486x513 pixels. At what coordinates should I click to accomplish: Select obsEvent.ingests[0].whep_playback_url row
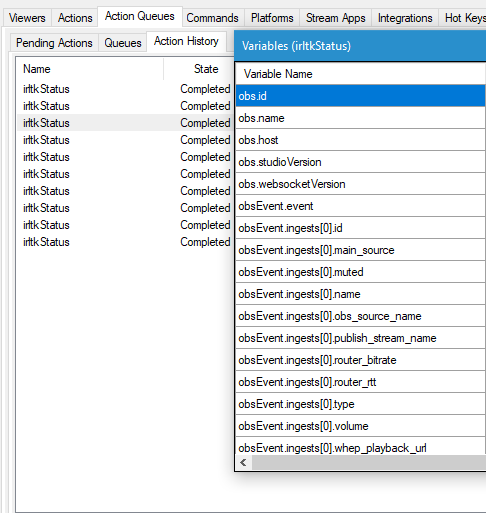(x=360, y=446)
